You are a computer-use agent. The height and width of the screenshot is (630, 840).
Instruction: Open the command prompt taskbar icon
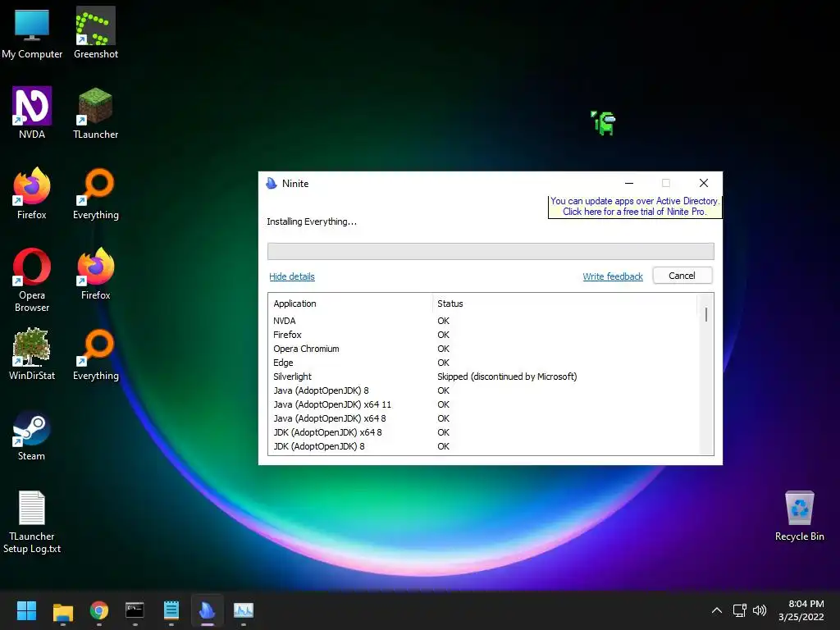pyautogui.click(x=135, y=610)
